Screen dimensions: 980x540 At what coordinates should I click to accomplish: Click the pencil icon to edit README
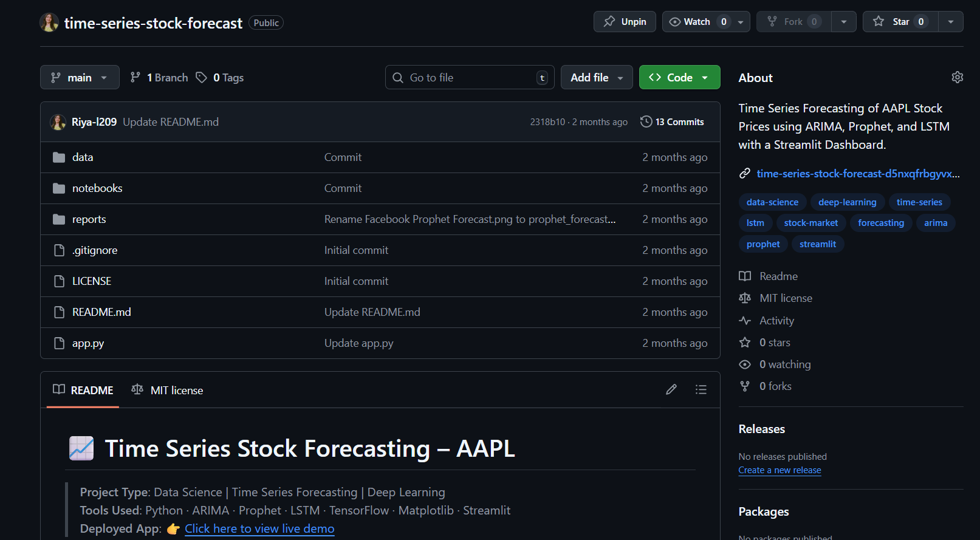click(671, 389)
